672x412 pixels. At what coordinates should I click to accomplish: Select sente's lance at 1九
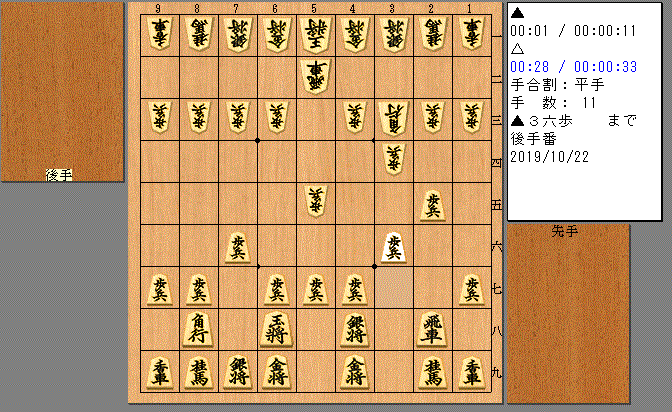click(x=472, y=373)
